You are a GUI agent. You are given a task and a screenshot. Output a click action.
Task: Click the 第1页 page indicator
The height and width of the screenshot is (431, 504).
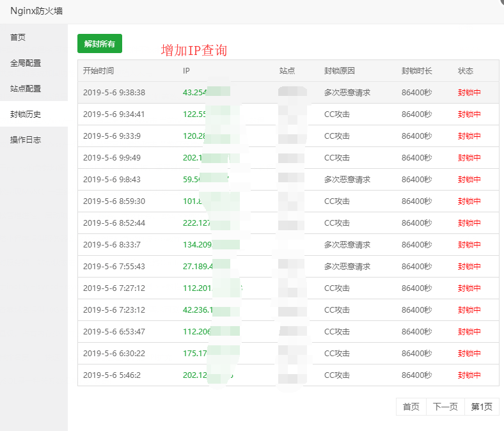[x=482, y=407]
